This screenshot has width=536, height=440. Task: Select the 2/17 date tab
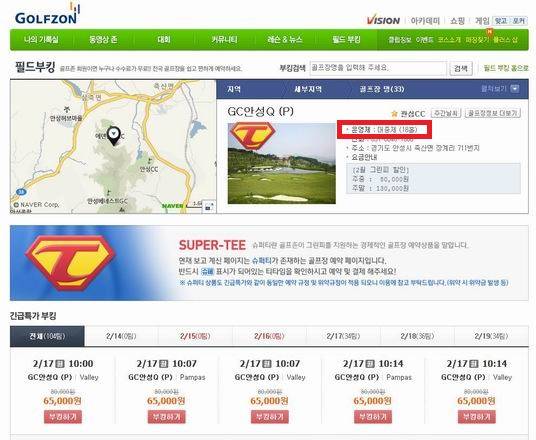pyautogui.click(x=343, y=336)
